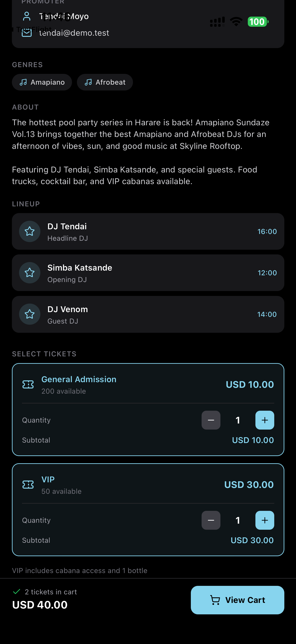Tap the green cart checkmark icon

[x=16, y=591]
